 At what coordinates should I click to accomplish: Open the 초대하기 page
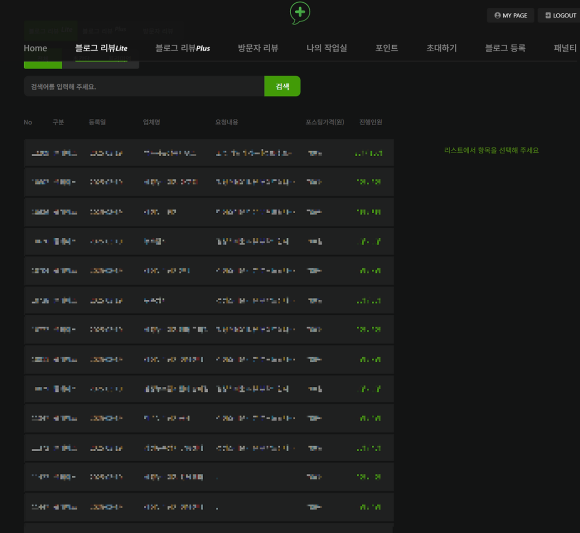442,48
